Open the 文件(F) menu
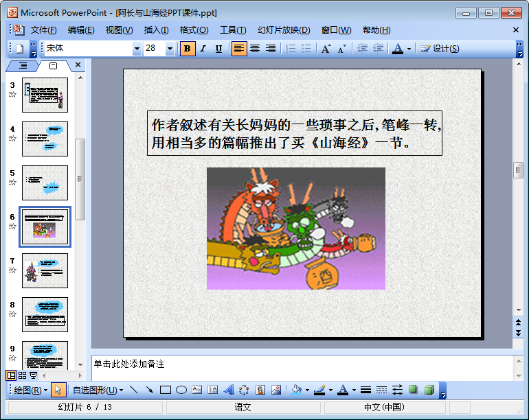Image resolution: width=529 pixels, height=420 pixels. [43, 30]
